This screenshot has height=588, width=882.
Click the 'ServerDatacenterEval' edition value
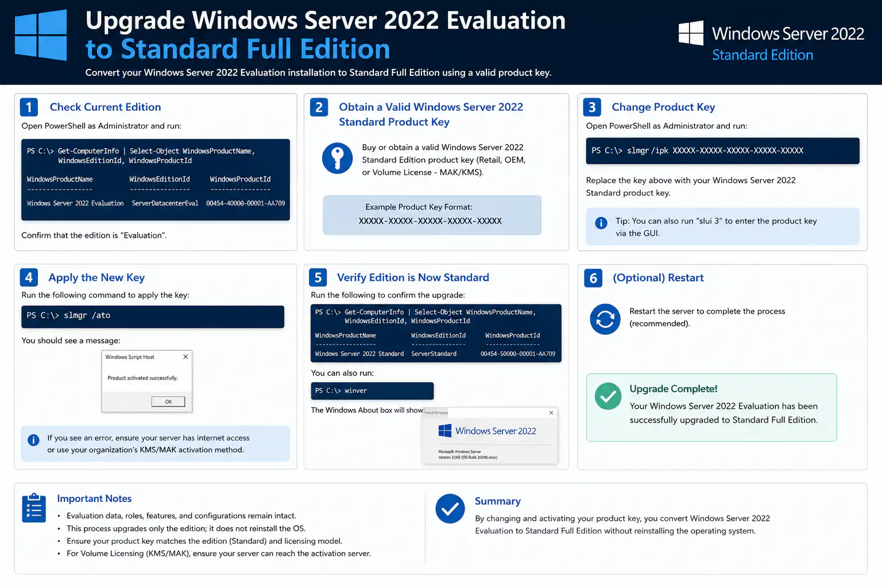click(165, 203)
